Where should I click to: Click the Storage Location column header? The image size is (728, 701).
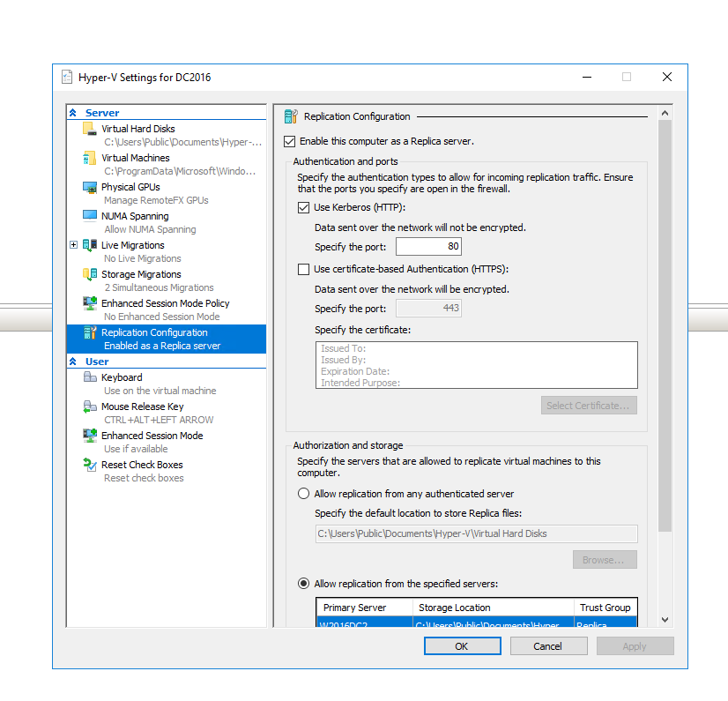(494, 608)
